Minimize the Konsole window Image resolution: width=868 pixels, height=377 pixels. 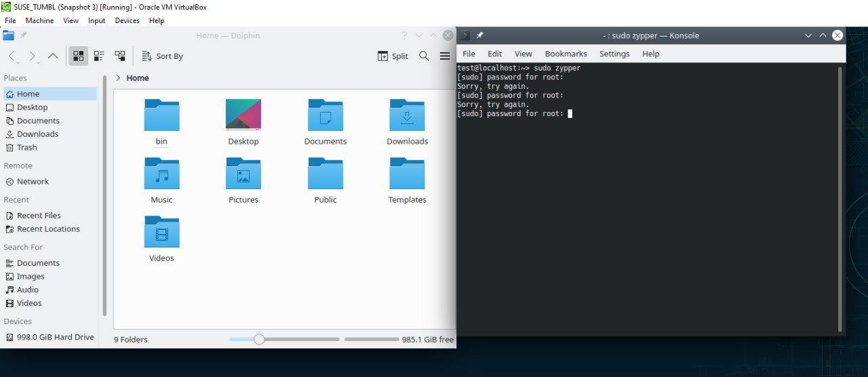tap(808, 35)
